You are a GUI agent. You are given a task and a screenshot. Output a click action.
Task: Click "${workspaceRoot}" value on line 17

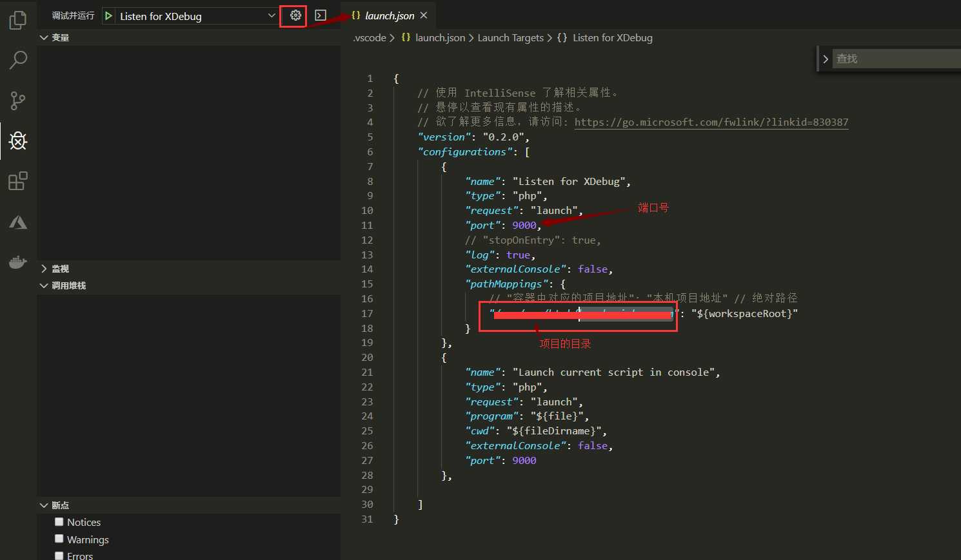(x=745, y=314)
